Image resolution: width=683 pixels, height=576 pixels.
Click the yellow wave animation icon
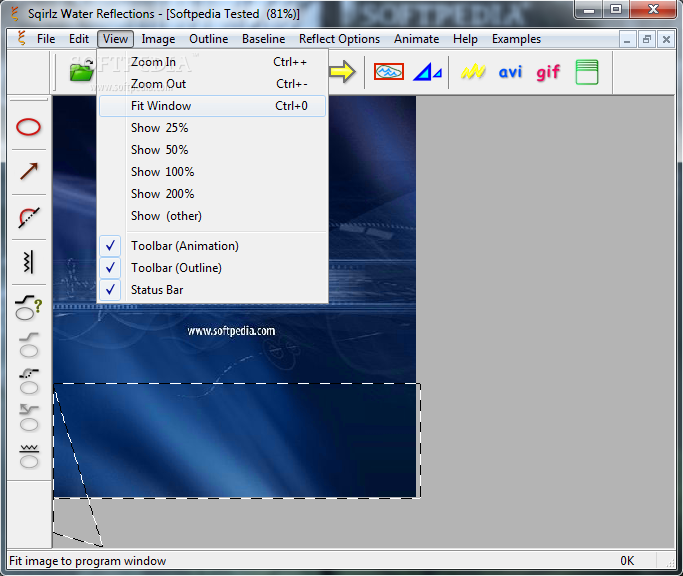pos(473,71)
